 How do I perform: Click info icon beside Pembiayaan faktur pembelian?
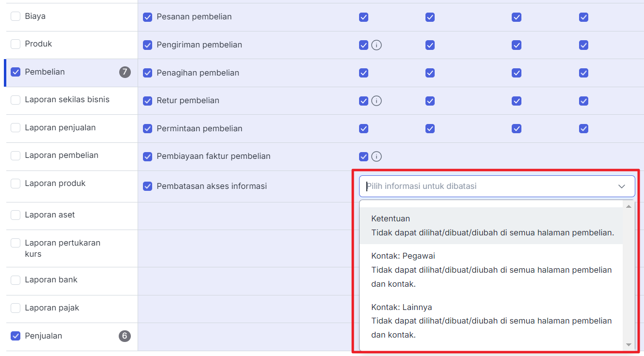(x=377, y=156)
